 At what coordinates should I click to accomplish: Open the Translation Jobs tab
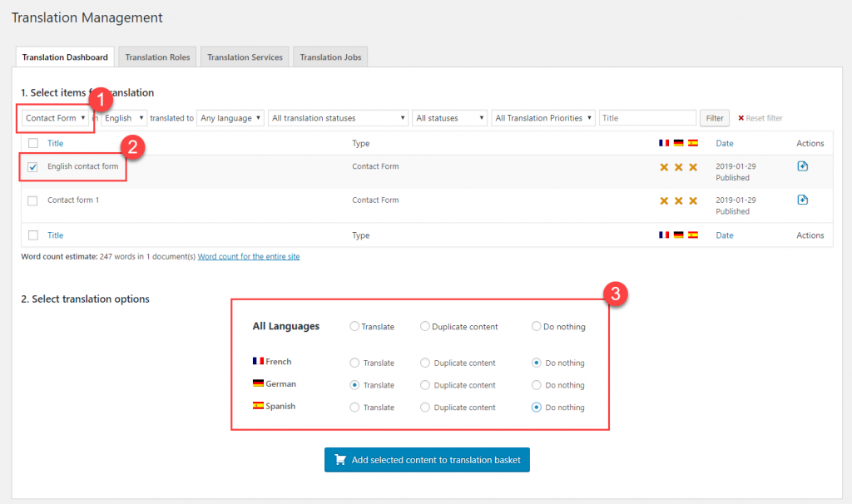point(330,57)
